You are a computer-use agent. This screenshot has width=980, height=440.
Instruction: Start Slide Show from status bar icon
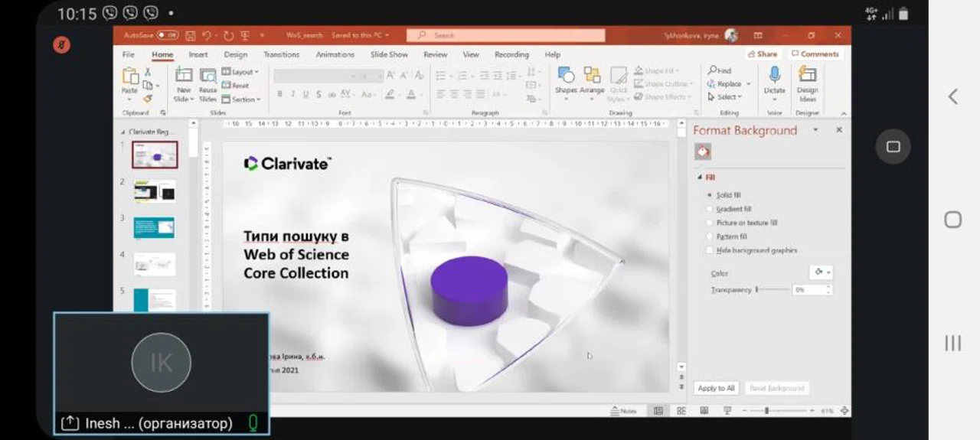pos(726,411)
